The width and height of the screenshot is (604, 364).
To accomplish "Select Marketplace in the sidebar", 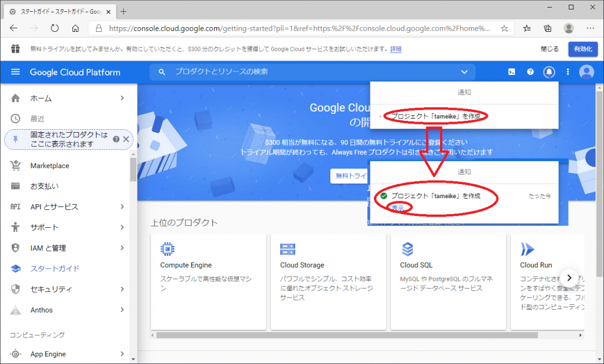I will 50,166.
